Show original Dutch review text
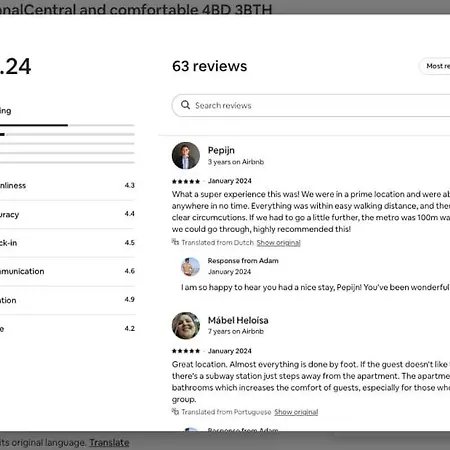This screenshot has height=450, width=450. click(x=278, y=243)
